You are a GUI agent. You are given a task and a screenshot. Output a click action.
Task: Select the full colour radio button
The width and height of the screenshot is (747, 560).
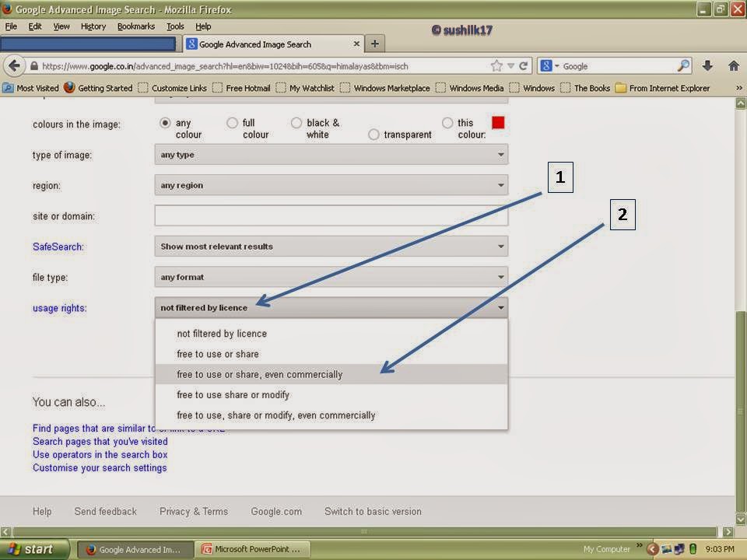click(x=232, y=123)
